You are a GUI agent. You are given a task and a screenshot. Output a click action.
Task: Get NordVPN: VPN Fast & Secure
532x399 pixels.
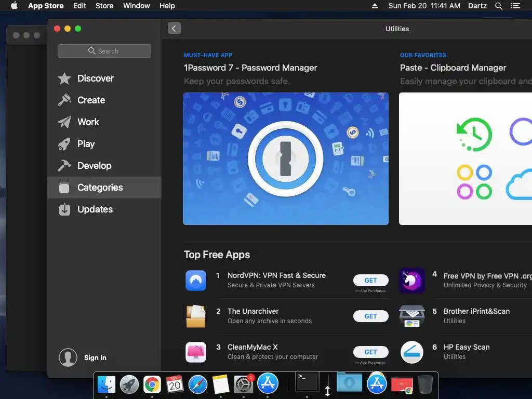[x=370, y=280]
